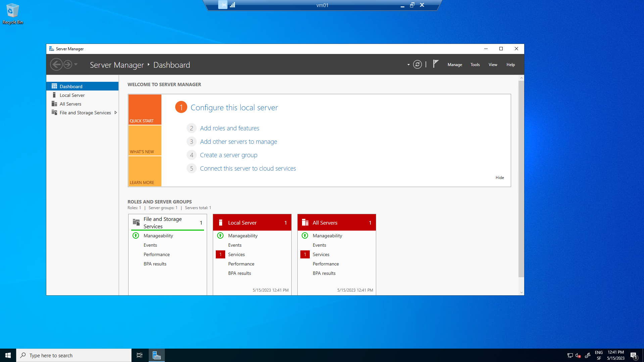Screen dimensions: 644x362
Task: Click the dashboard vertical scrollbar
Action: (x=521, y=179)
